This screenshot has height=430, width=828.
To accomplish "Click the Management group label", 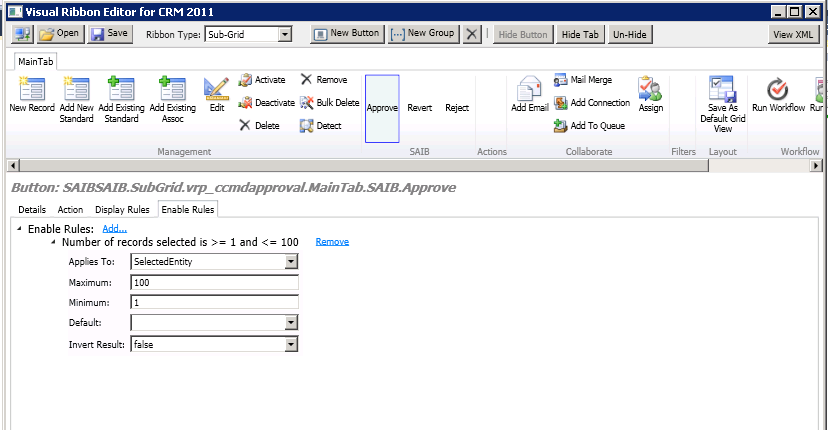I will 184,152.
